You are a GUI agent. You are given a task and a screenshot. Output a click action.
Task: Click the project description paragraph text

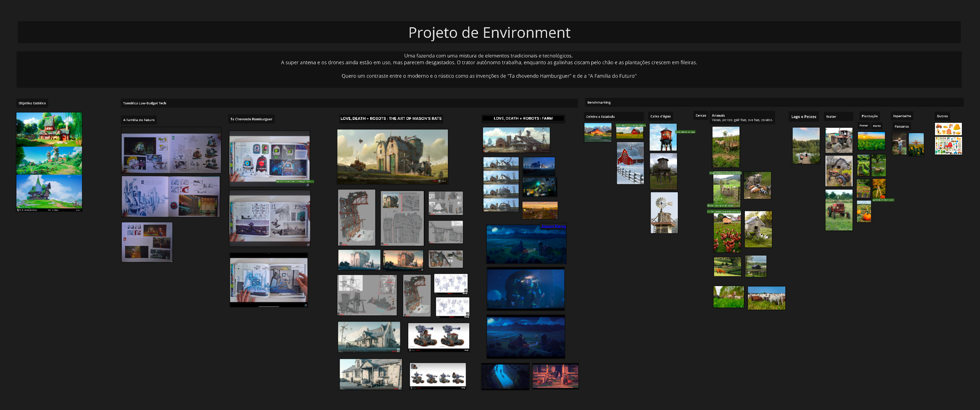489,65
